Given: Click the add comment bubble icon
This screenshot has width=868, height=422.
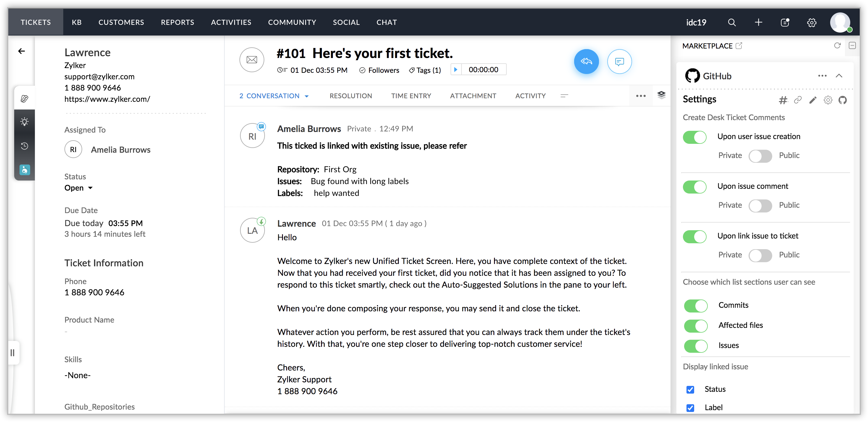Looking at the screenshot, I should [x=619, y=61].
